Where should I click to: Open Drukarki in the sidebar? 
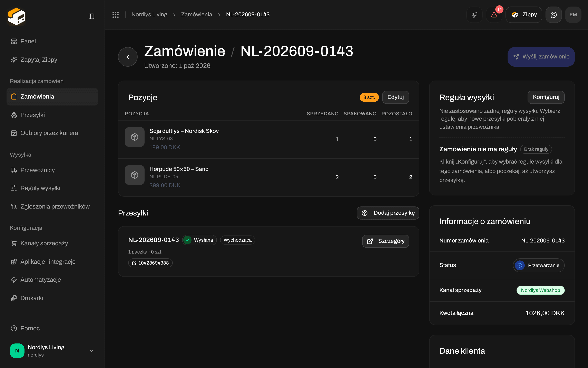(52, 298)
